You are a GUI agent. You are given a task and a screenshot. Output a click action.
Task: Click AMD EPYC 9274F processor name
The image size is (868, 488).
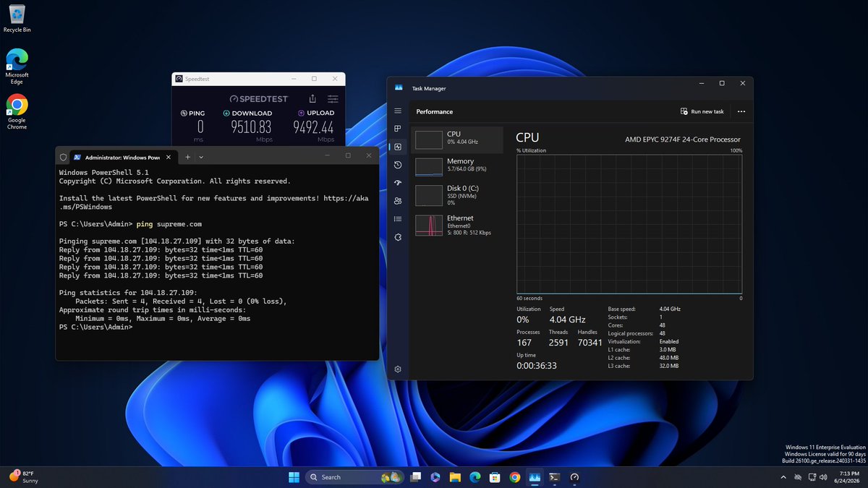click(x=683, y=140)
